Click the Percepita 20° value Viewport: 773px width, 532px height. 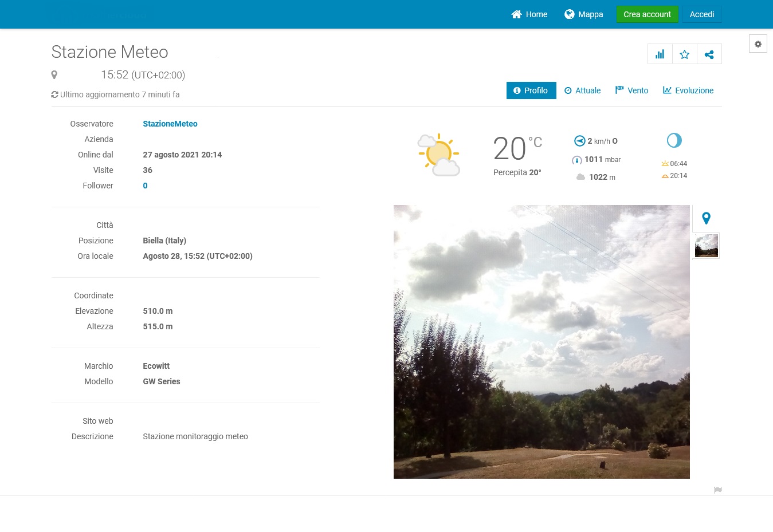(517, 172)
